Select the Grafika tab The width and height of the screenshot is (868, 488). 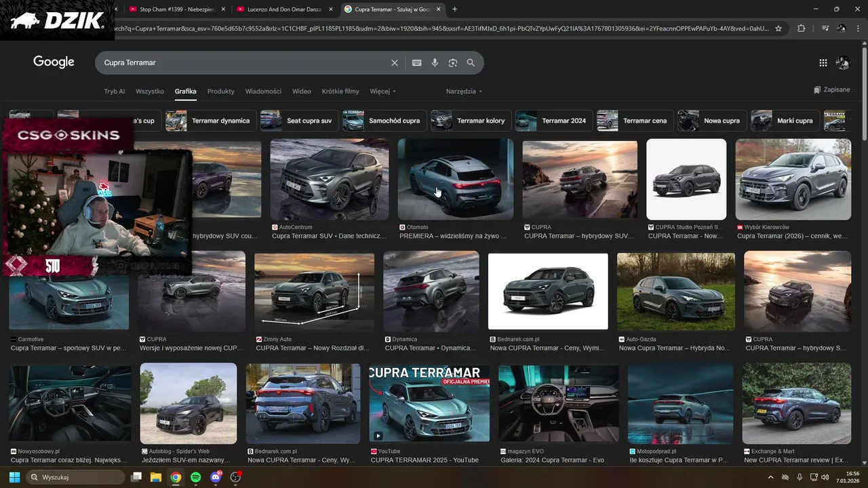[185, 91]
